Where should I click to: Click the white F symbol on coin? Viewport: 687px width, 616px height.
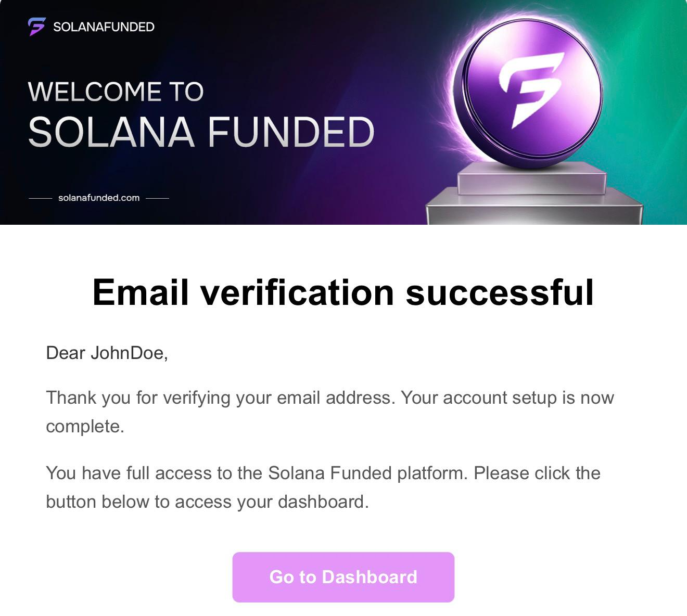point(531,88)
